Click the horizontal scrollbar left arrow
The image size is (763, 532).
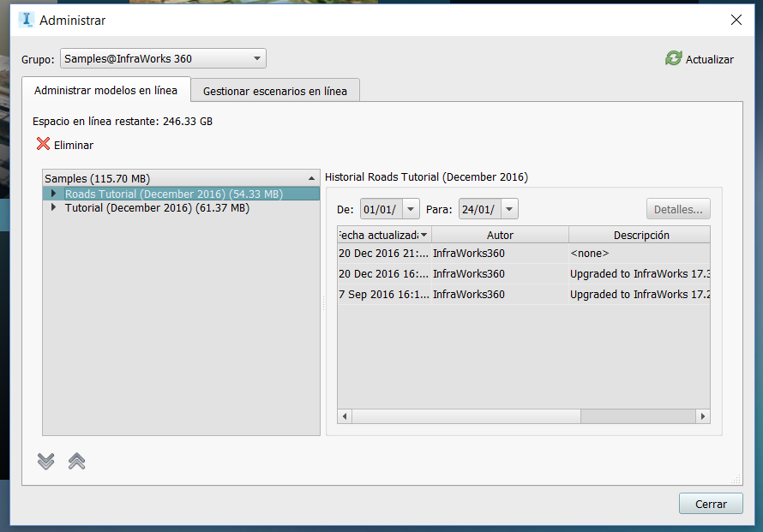click(x=345, y=416)
